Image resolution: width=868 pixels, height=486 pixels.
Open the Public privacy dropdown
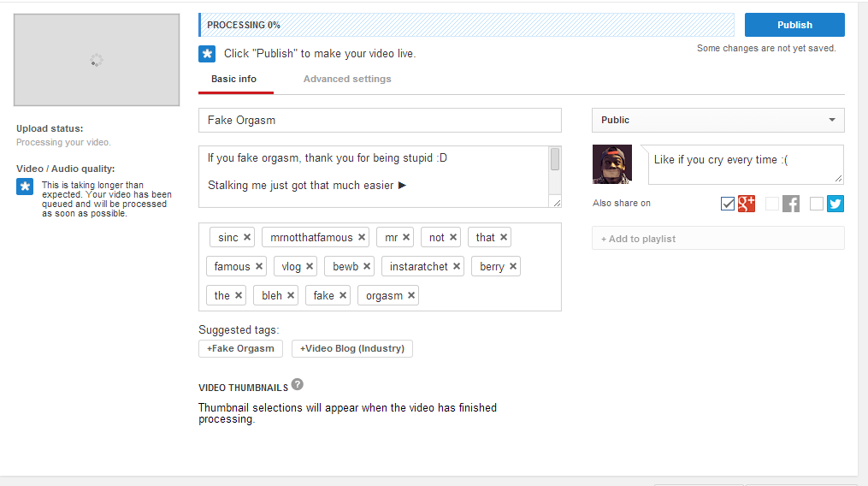pos(718,121)
